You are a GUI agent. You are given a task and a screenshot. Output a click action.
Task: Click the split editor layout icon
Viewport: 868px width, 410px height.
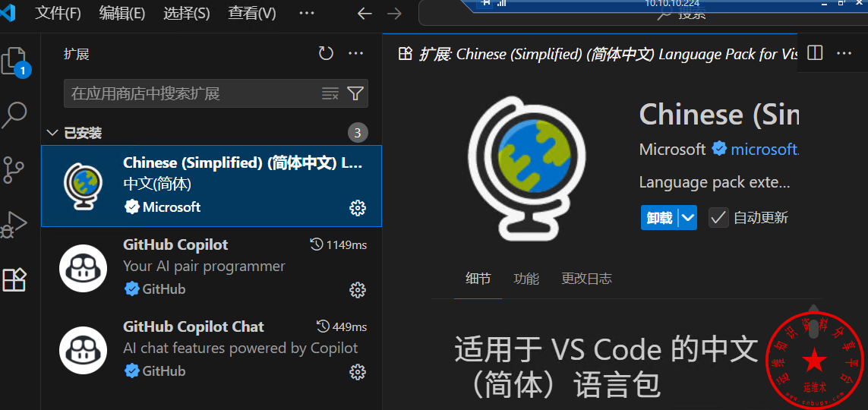pos(815,53)
